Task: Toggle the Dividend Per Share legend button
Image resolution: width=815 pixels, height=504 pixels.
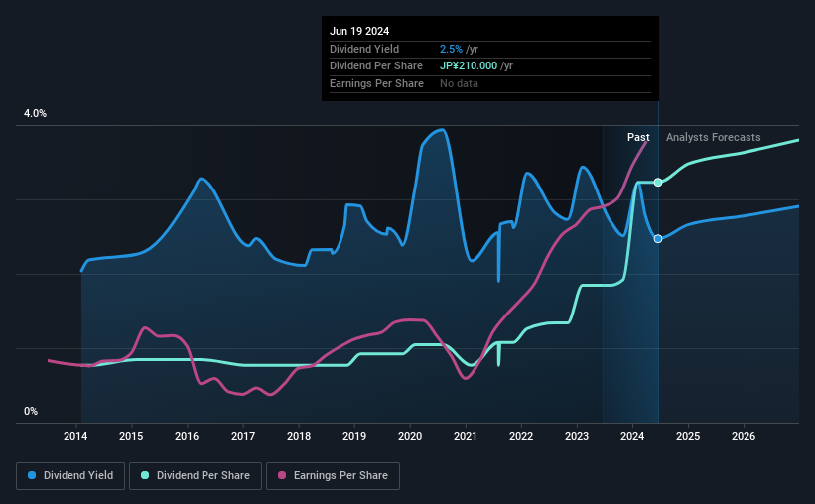Action: 196,476
